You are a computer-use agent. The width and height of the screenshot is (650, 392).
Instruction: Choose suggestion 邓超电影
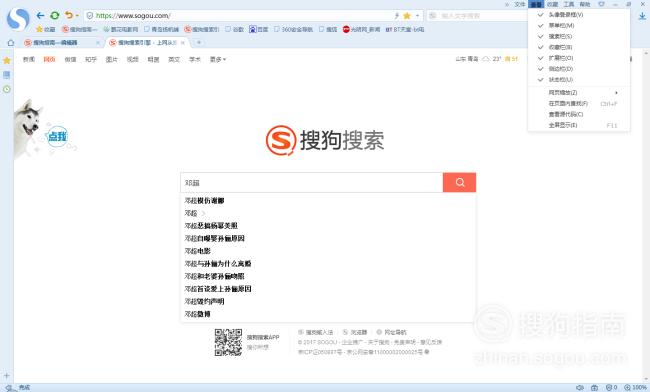pos(197,251)
